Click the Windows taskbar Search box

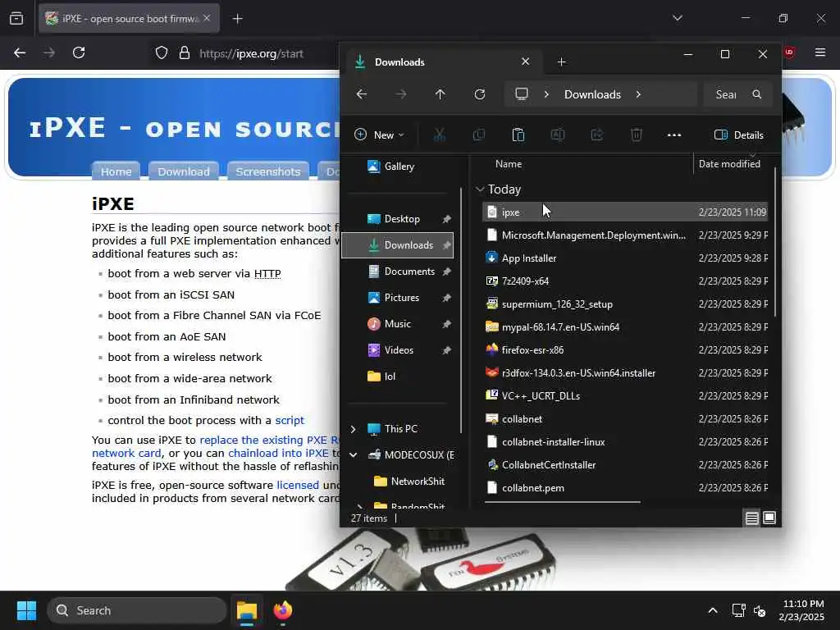click(x=137, y=610)
